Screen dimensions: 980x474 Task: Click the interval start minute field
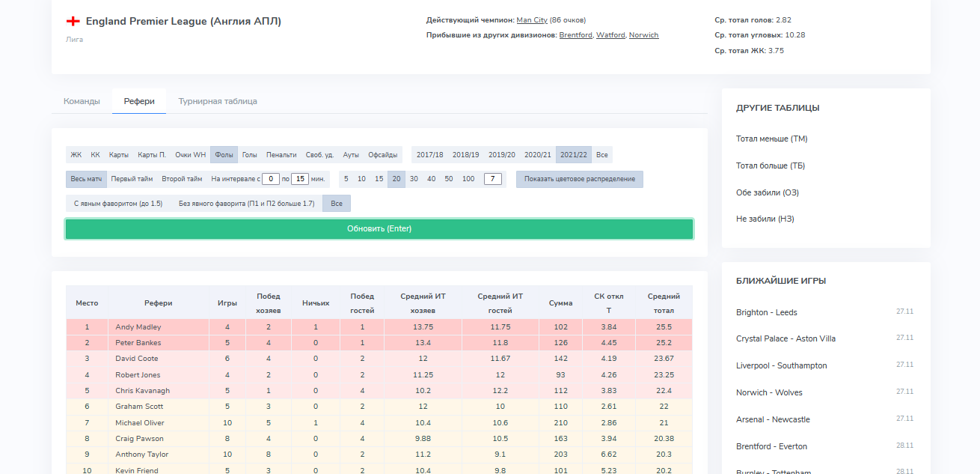point(271,179)
